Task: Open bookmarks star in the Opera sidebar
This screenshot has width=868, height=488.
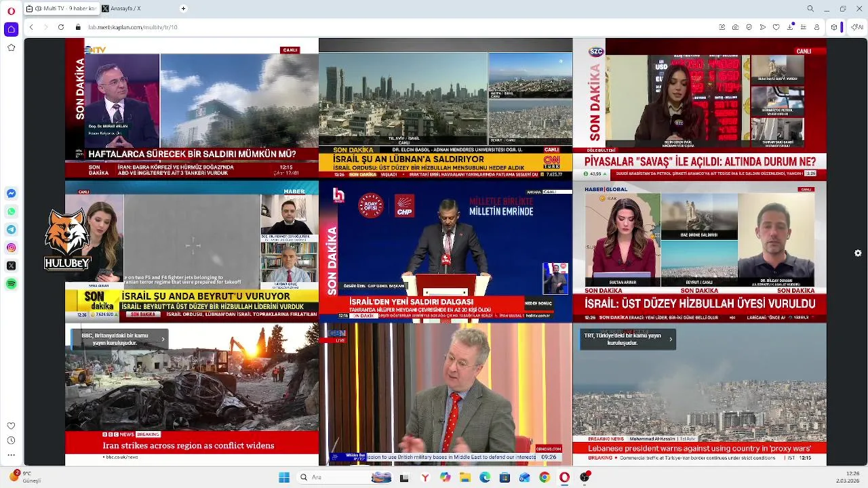Action: coord(11,47)
